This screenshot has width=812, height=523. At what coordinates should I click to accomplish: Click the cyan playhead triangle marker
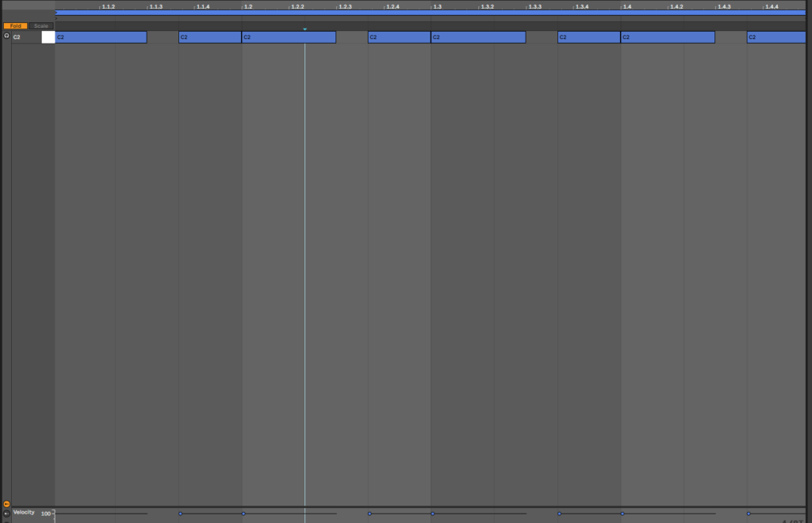pos(304,29)
